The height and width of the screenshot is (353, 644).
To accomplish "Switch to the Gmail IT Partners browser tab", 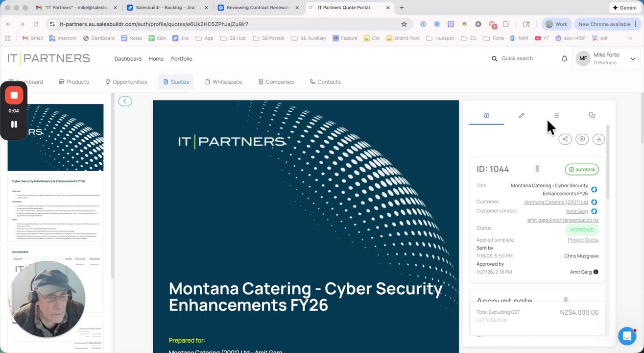I will (75, 8).
